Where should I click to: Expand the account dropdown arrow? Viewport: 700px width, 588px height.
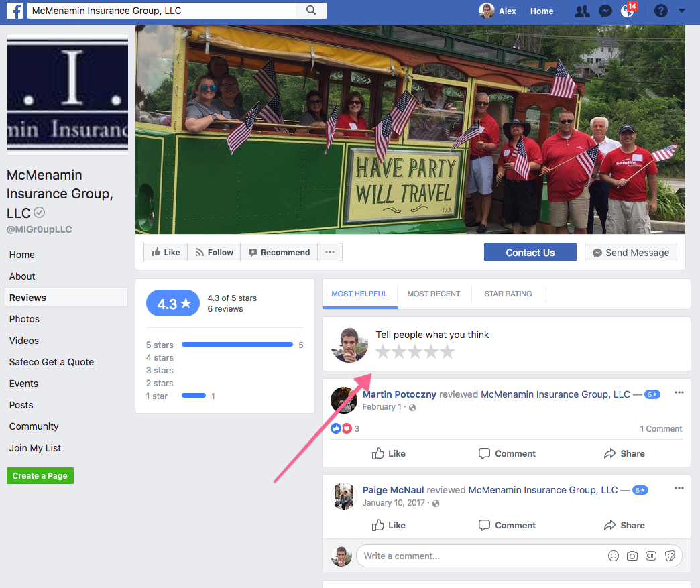682,11
